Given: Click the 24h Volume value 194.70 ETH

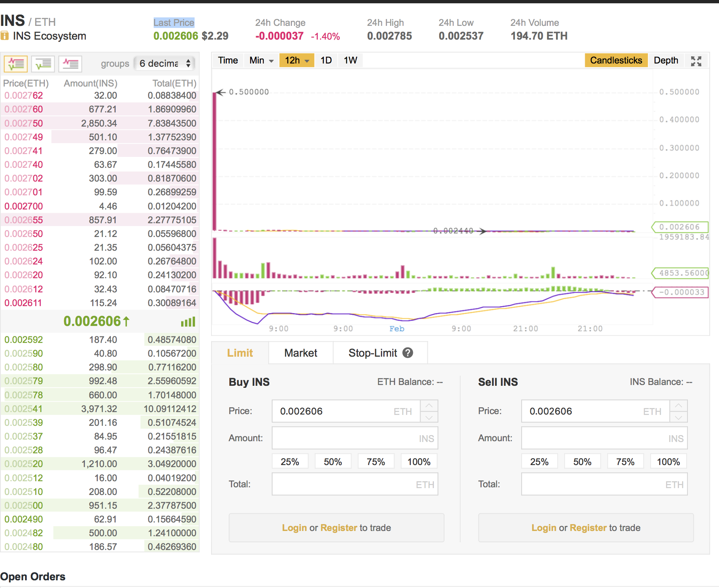Looking at the screenshot, I should tap(539, 36).
